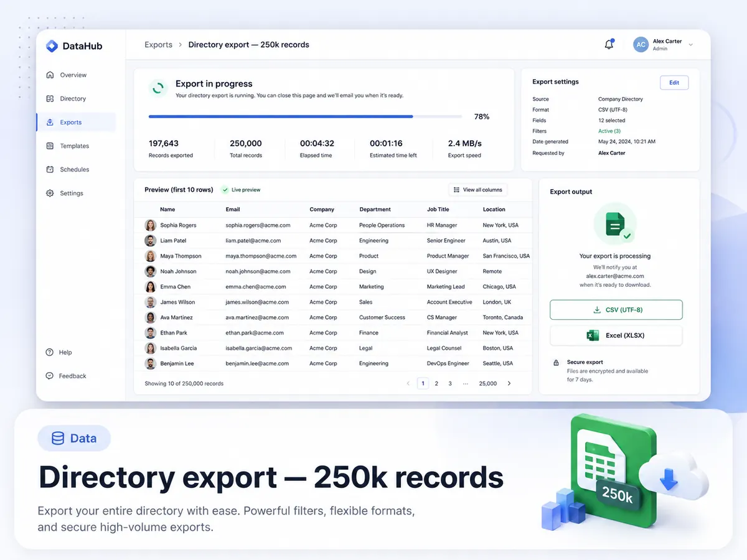Click Emma Chen's avatar photo
This screenshot has width=747, height=560.
coord(151,287)
